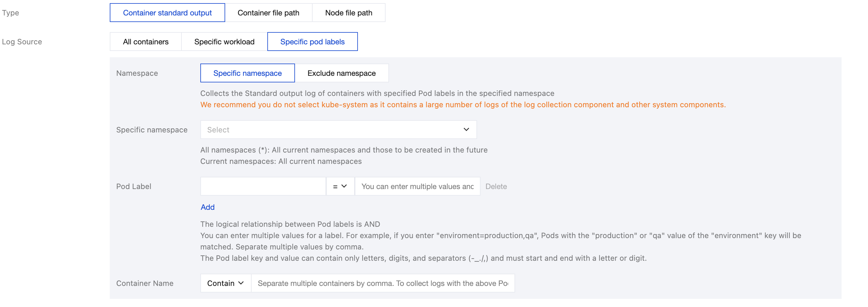The width and height of the screenshot is (868, 307).
Task: Choose Exclude namespace option
Action: (341, 73)
